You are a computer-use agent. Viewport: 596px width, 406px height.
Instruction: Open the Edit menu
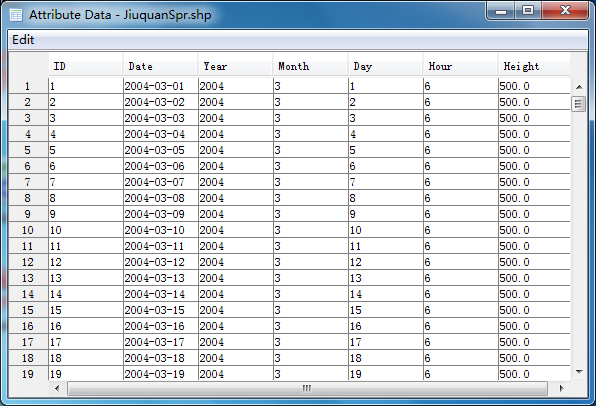23,40
